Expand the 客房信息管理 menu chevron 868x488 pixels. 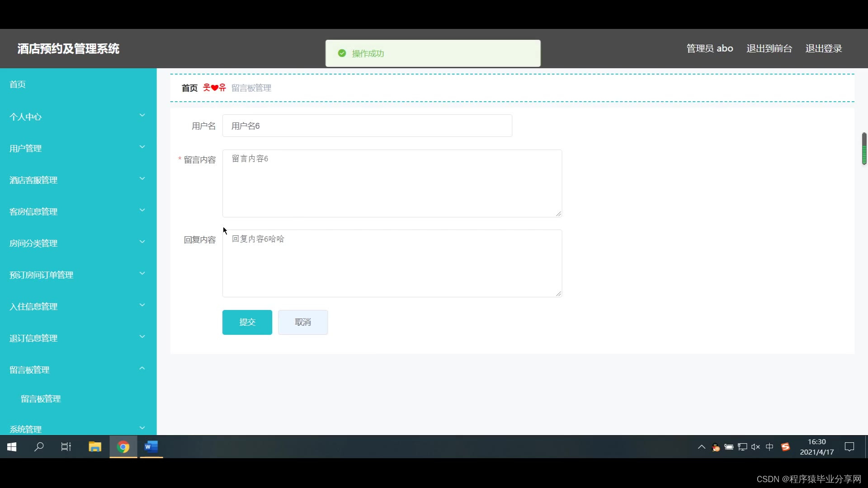142,211
